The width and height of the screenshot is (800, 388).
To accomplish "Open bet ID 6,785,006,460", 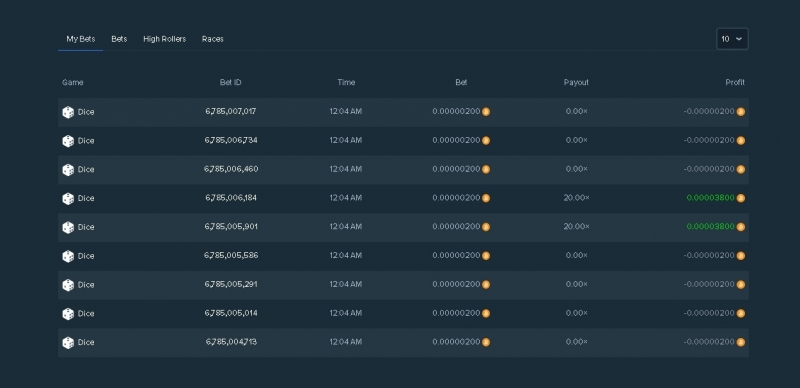I will (231, 169).
